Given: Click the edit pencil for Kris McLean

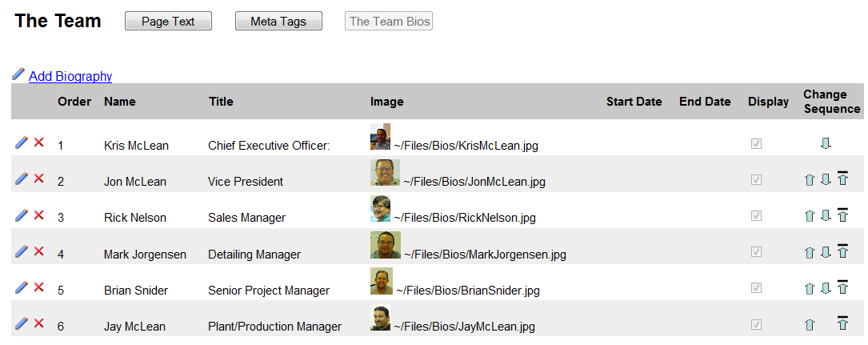Looking at the screenshot, I should [22, 142].
